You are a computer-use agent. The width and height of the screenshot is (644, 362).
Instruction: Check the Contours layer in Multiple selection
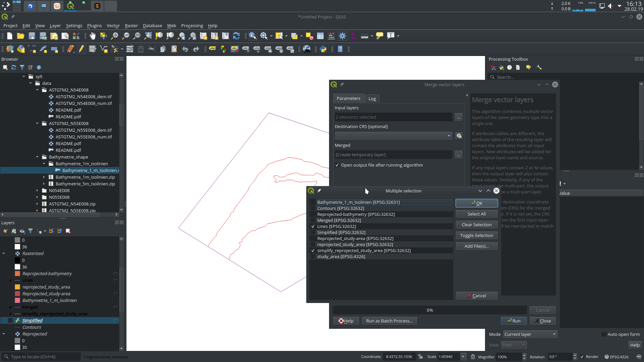pos(313,208)
